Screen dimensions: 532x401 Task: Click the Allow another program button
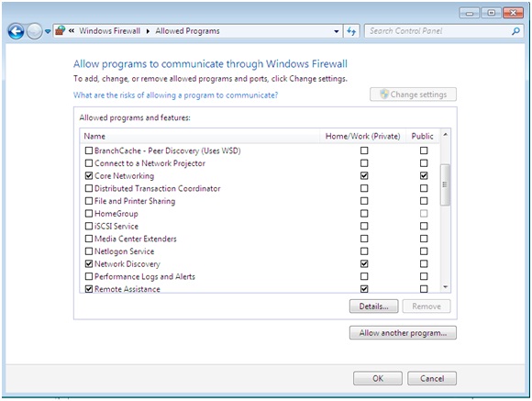pos(403,333)
